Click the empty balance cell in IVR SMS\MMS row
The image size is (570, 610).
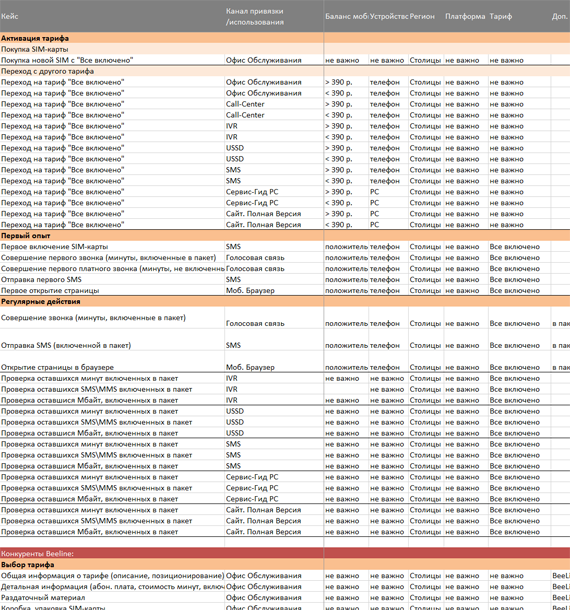(x=346, y=389)
